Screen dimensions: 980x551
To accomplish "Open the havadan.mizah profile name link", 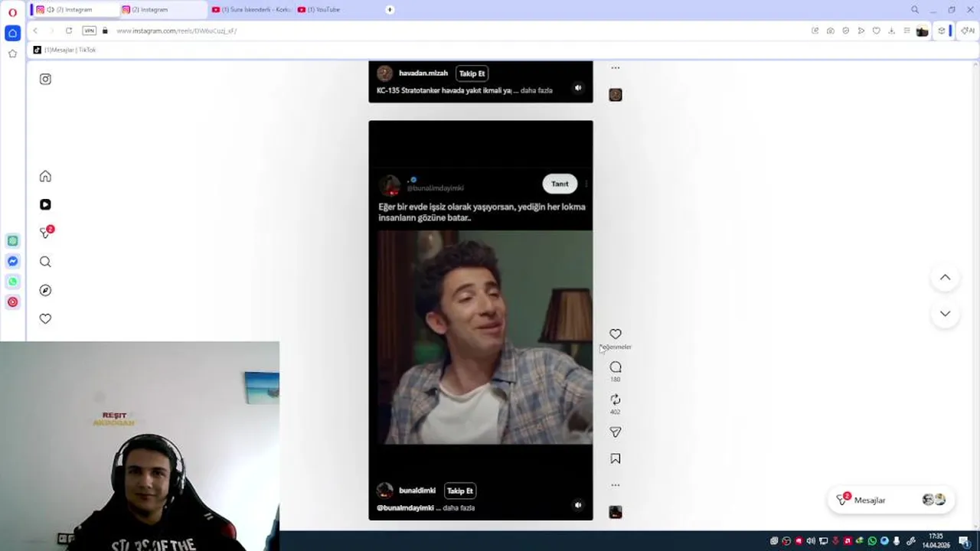I will pos(423,73).
